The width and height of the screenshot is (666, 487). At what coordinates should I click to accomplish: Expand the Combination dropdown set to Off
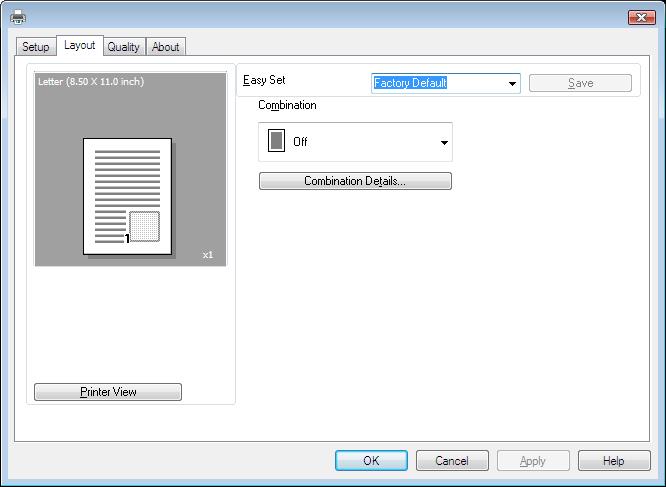pyautogui.click(x=355, y=142)
